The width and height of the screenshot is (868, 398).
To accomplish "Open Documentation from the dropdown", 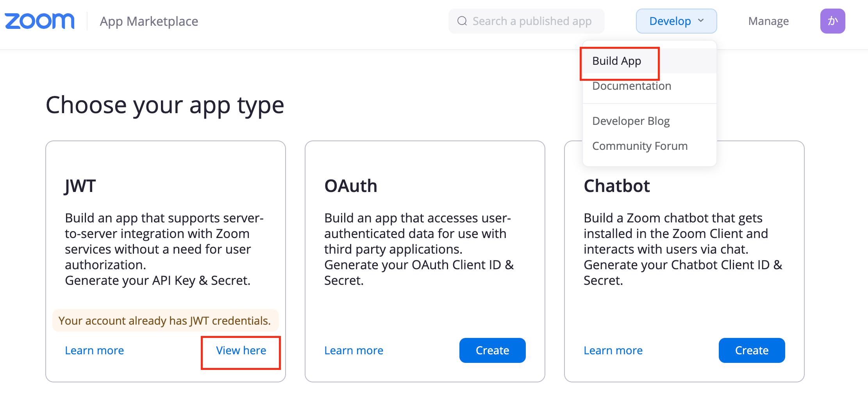I will tap(631, 86).
